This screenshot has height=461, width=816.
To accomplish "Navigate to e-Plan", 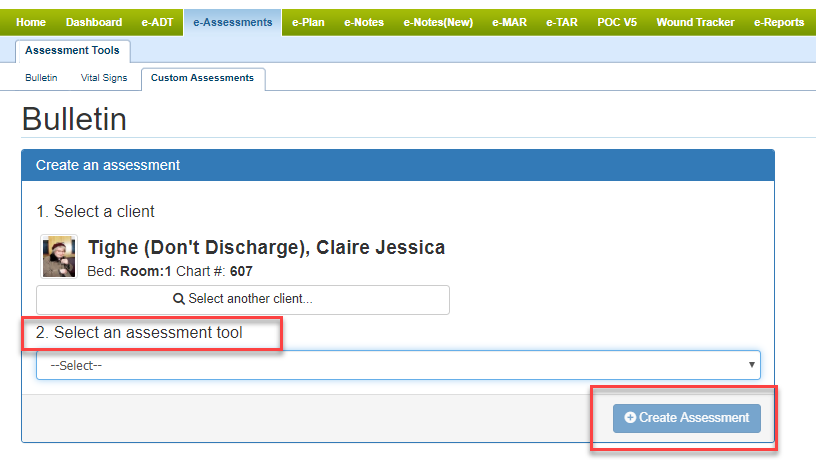I will 308,22.
